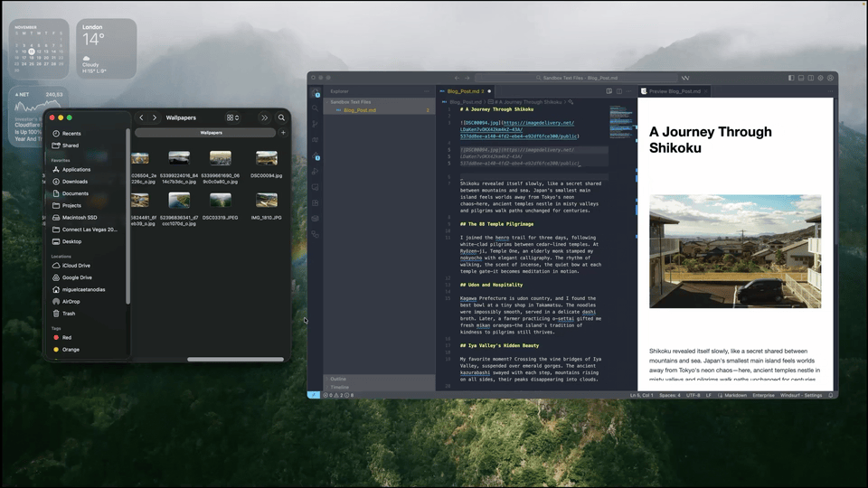Go forward using the editor's right arrow
Screen dimensions: 868x488
[x=467, y=78]
